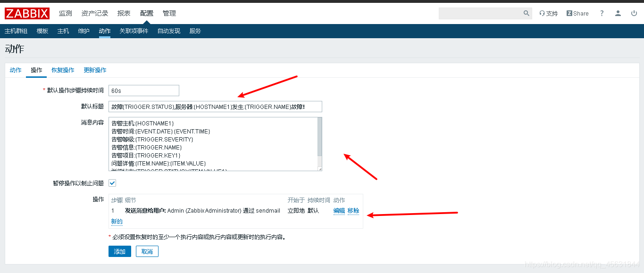Click the ZABBIX logo
Screen dimensions: 644x273
point(27,13)
